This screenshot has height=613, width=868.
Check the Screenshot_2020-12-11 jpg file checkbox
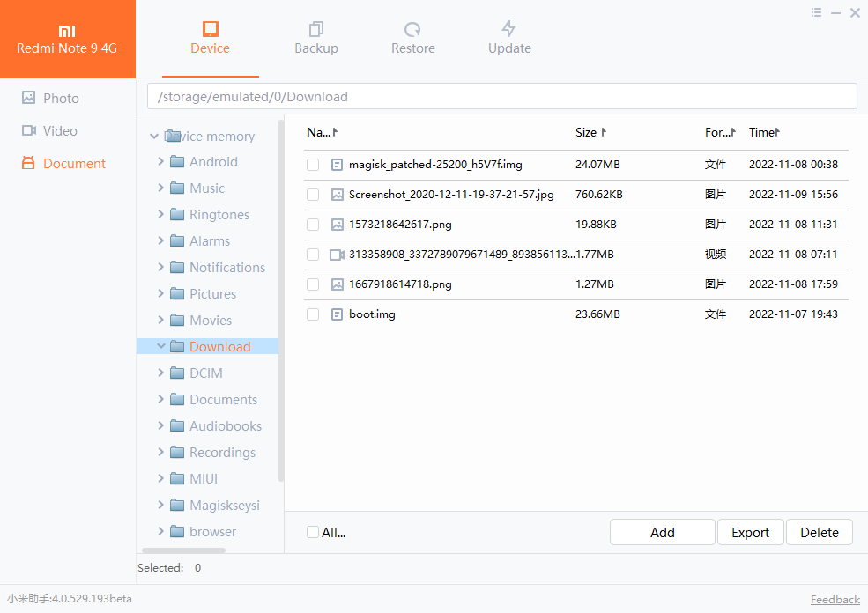coord(313,194)
